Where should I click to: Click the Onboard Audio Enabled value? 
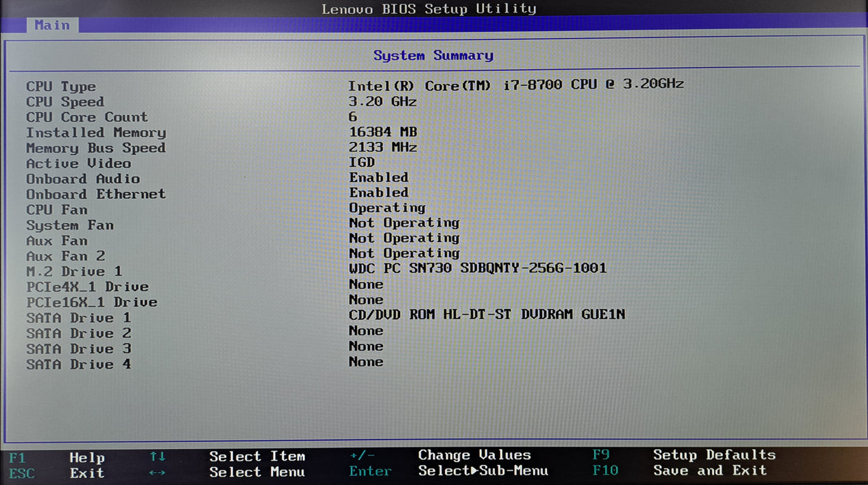pyautogui.click(x=379, y=177)
